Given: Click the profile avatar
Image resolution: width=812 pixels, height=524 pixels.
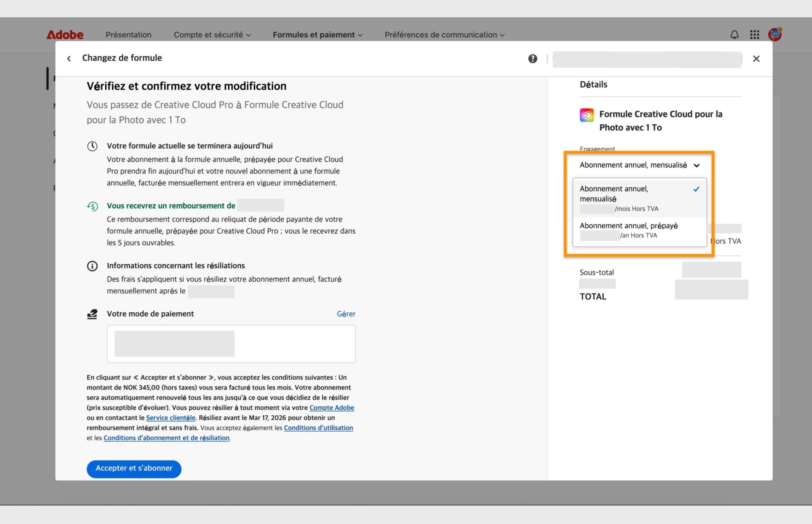Looking at the screenshot, I should coord(775,34).
